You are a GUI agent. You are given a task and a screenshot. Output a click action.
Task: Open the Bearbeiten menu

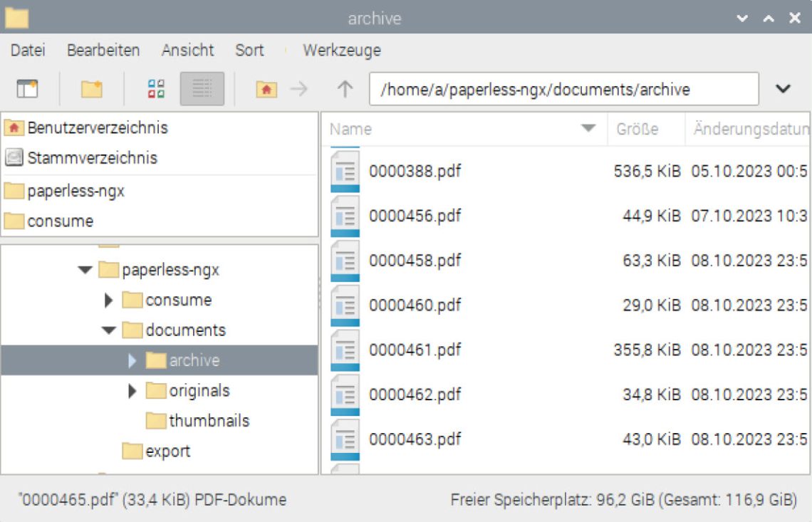(103, 50)
